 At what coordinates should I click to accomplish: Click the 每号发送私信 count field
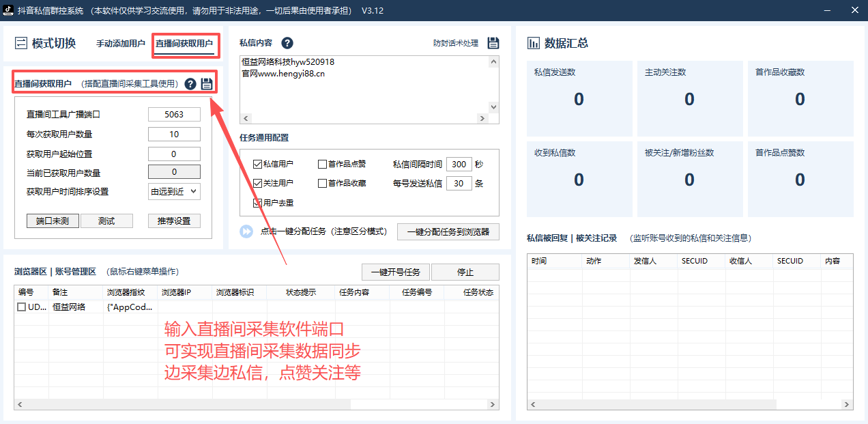[x=459, y=183]
